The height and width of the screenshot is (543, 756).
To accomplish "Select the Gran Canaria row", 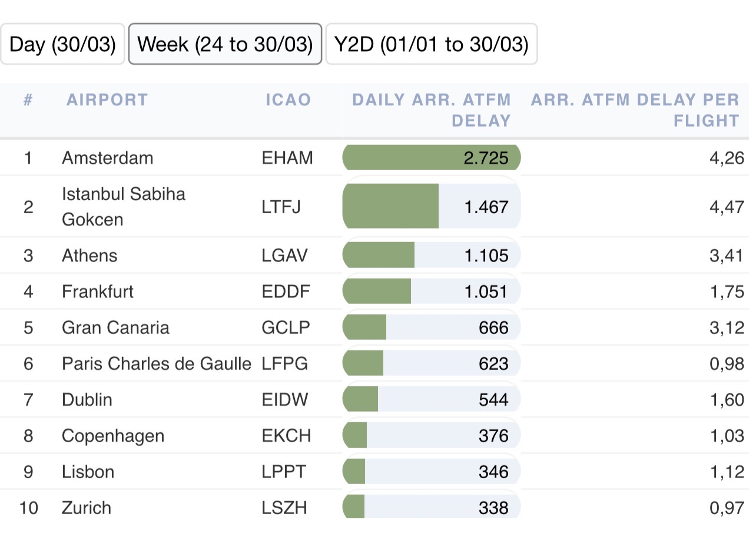I will pos(115,327).
